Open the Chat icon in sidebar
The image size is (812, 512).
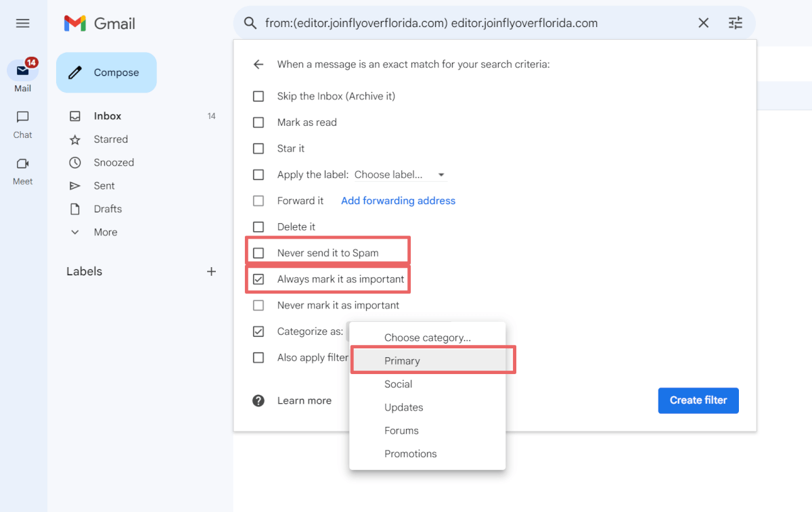[x=22, y=117]
